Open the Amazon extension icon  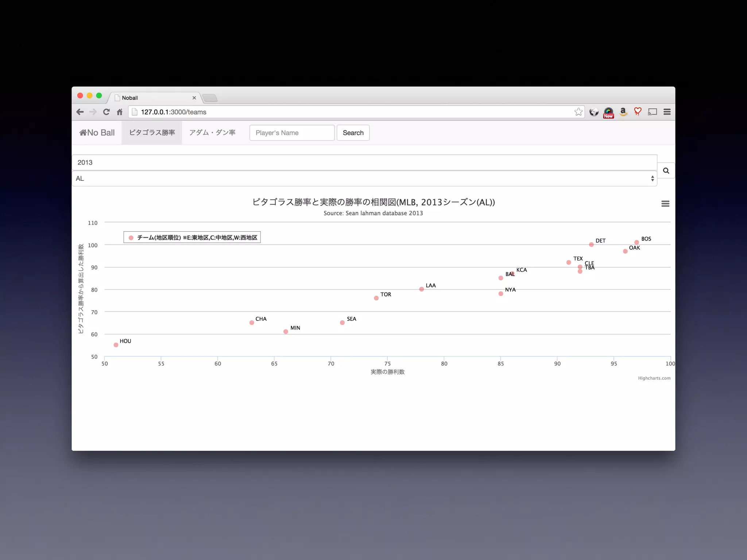coord(623,112)
